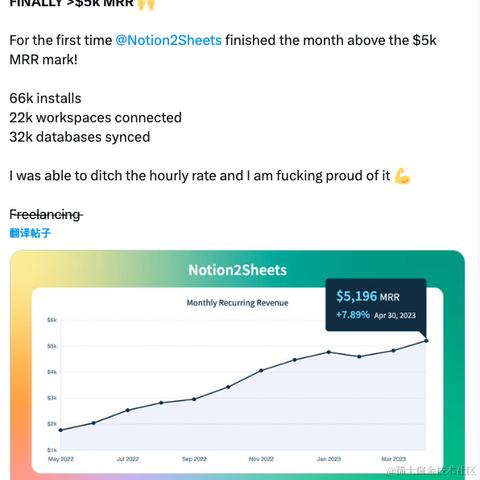Open the @Notion2Sheets mention link
This screenshot has height=480, width=480.
[x=168, y=40]
